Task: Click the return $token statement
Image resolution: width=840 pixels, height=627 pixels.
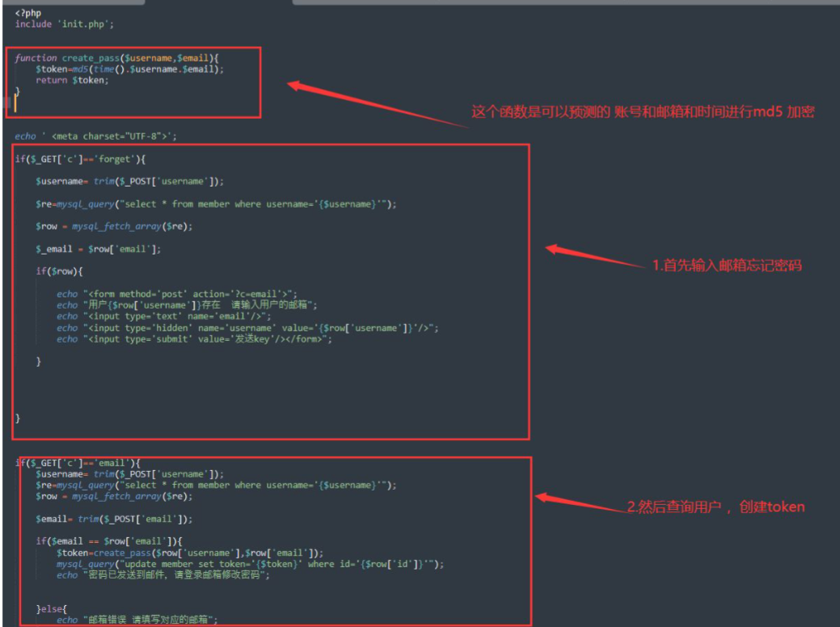Action: tap(72, 81)
